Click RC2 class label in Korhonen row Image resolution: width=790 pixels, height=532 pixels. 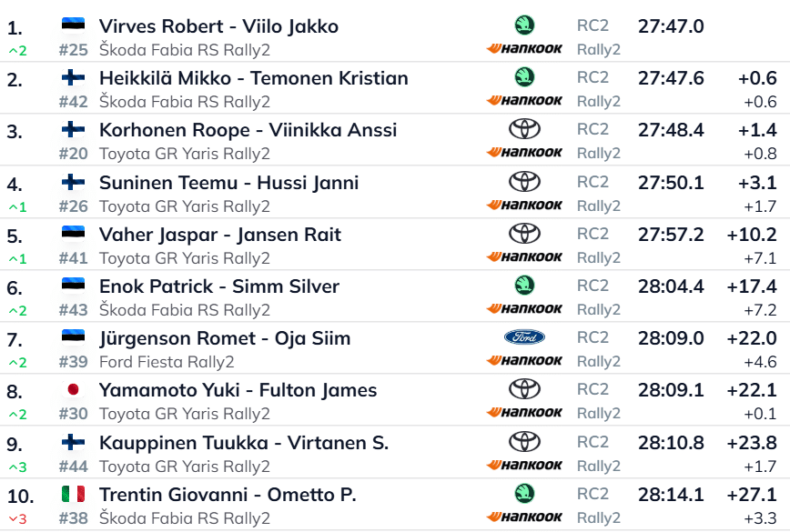(x=592, y=129)
